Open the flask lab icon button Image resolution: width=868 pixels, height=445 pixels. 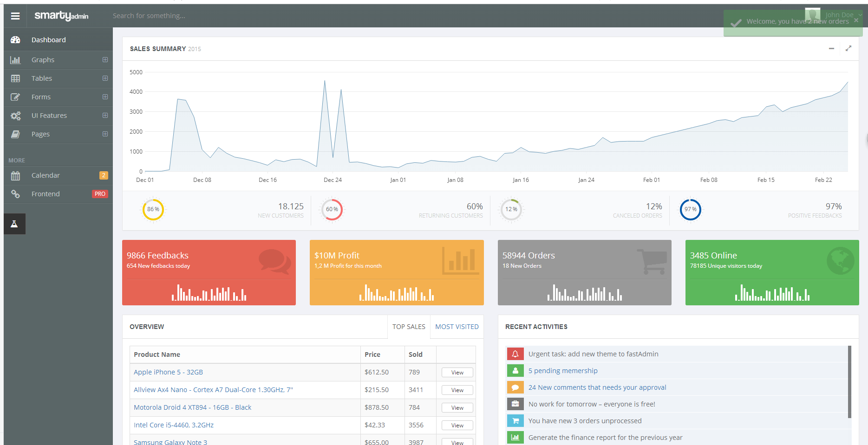[x=14, y=224]
